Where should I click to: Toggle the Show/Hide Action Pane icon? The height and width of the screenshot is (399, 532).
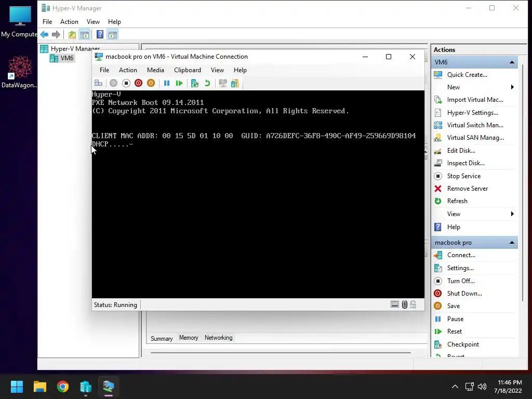click(113, 34)
